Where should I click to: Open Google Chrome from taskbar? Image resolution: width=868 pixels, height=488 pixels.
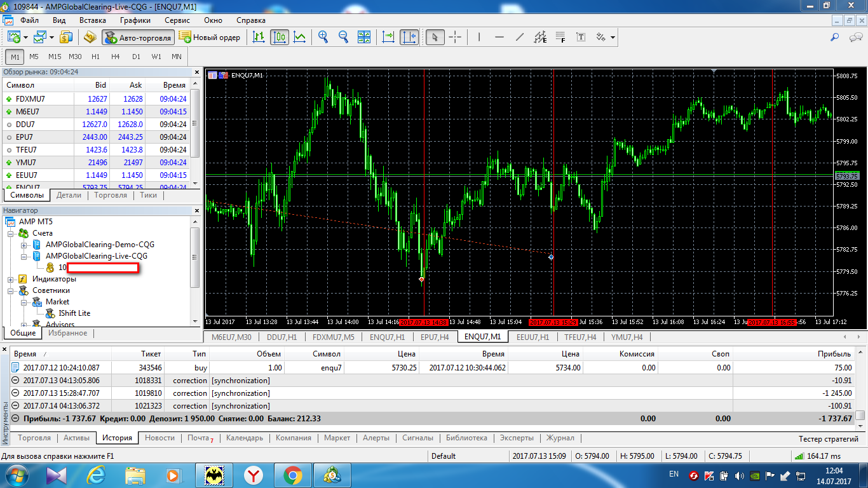click(292, 475)
